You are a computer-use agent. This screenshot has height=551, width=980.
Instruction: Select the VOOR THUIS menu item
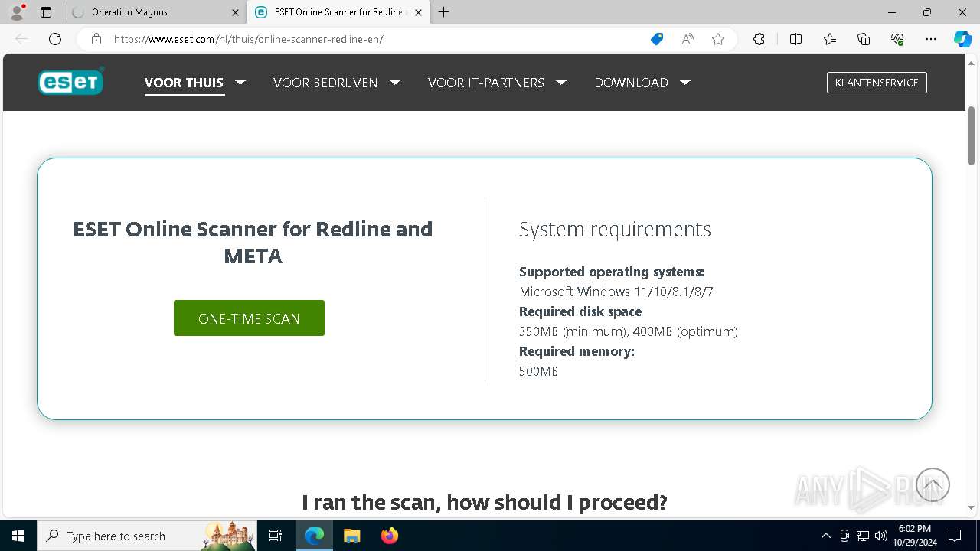coord(184,83)
